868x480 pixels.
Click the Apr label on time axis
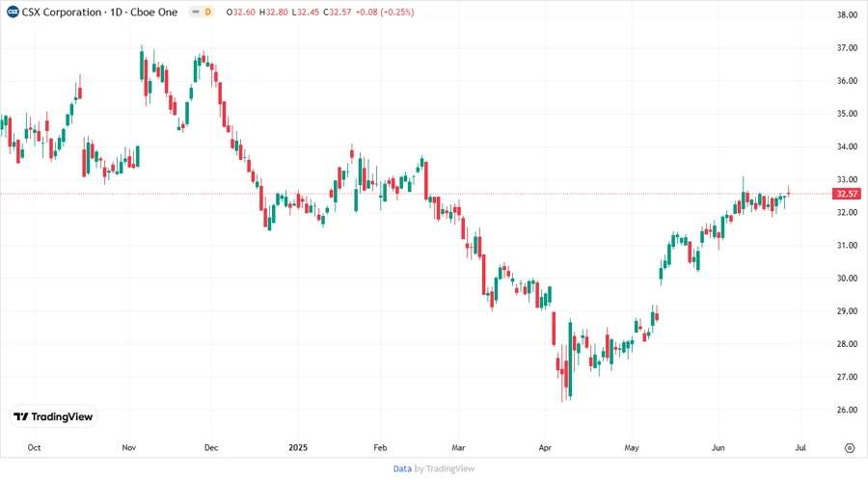pyautogui.click(x=545, y=447)
